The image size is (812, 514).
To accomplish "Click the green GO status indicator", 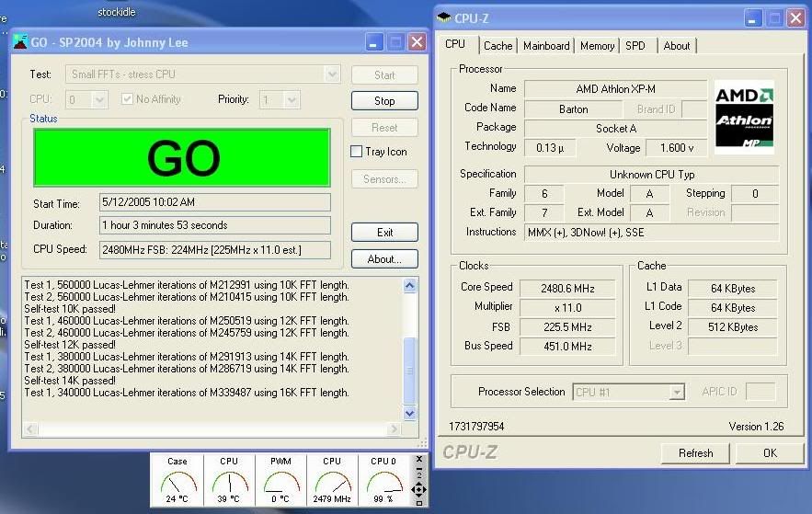I will [182, 158].
